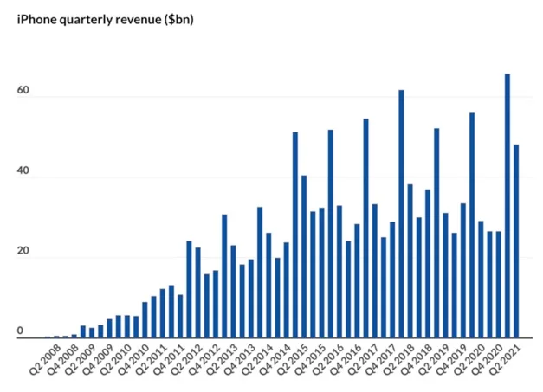Click the x-axis label 'Q4 2008'
Image resolution: width=543 pixels, height=392 pixels.
tap(63, 360)
